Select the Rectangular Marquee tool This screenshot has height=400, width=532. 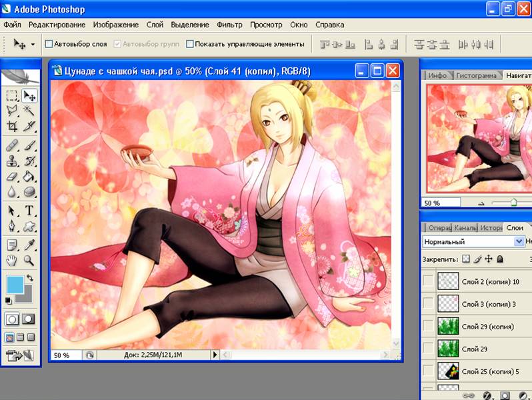point(12,96)
